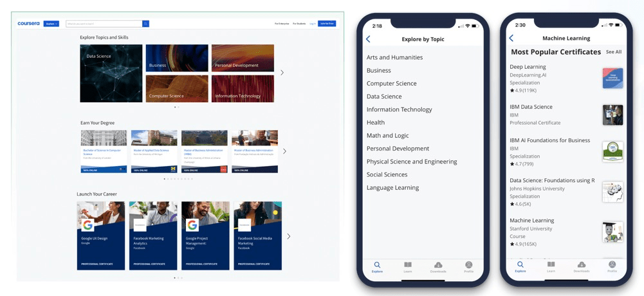The image size is (644, 296).
Task: Select the Math and Logic topic
Action: (x=387, y=136)
